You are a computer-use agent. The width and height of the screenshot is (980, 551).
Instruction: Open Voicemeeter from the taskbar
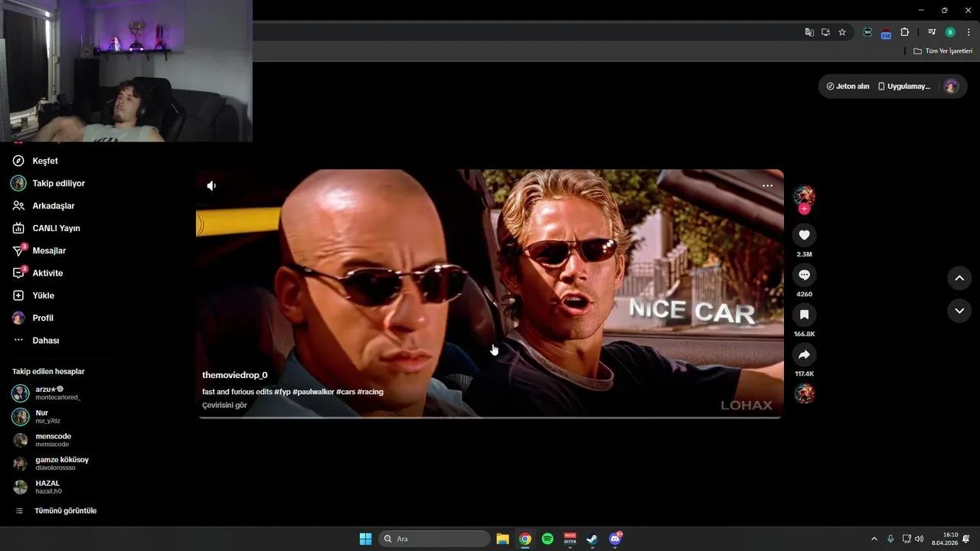click(x=570, y=539)
